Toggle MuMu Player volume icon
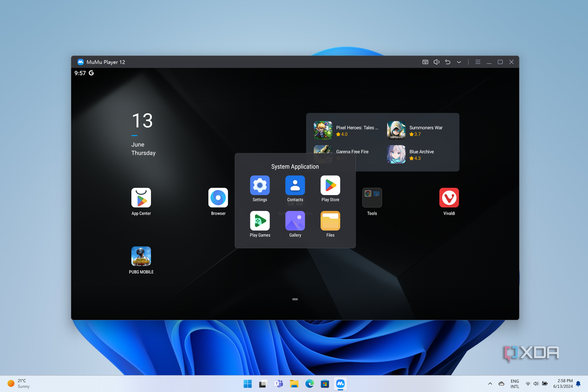The width and height of the screenshot is (588, 392). (437, 62)
